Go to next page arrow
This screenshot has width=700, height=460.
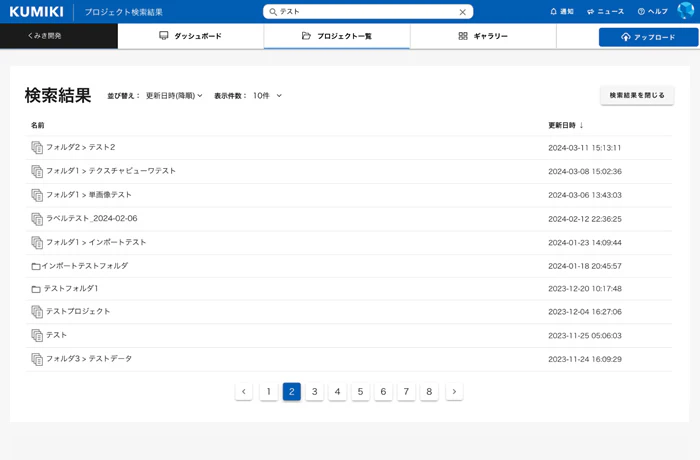click(454, 392)
